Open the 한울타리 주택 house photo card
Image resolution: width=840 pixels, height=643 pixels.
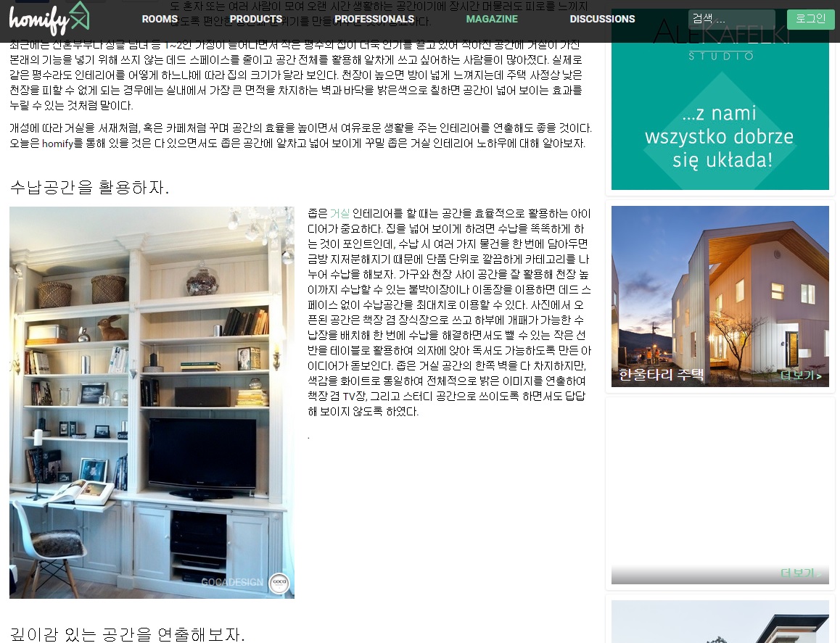click(720, 296)
